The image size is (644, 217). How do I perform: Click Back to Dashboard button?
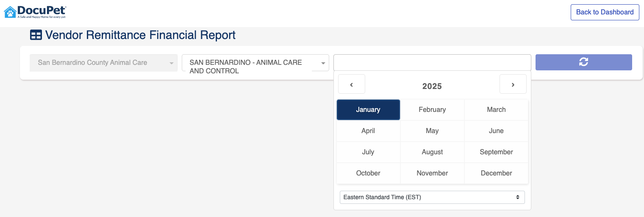[x=605, y=12]
